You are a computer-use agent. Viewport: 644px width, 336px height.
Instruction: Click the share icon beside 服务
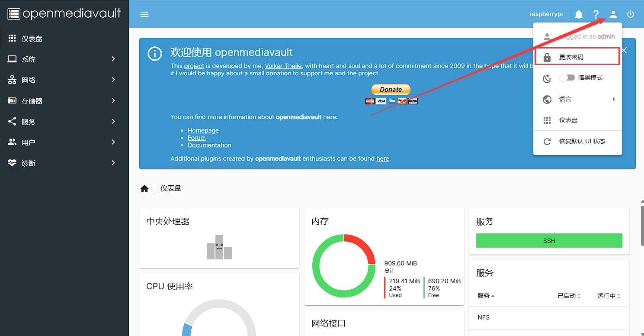click(12, 122)
